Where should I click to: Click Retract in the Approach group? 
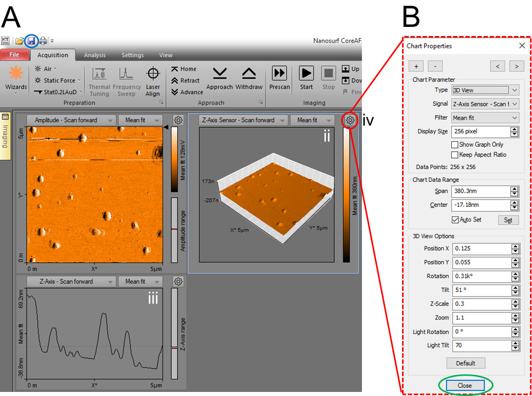tap(185, 80)
